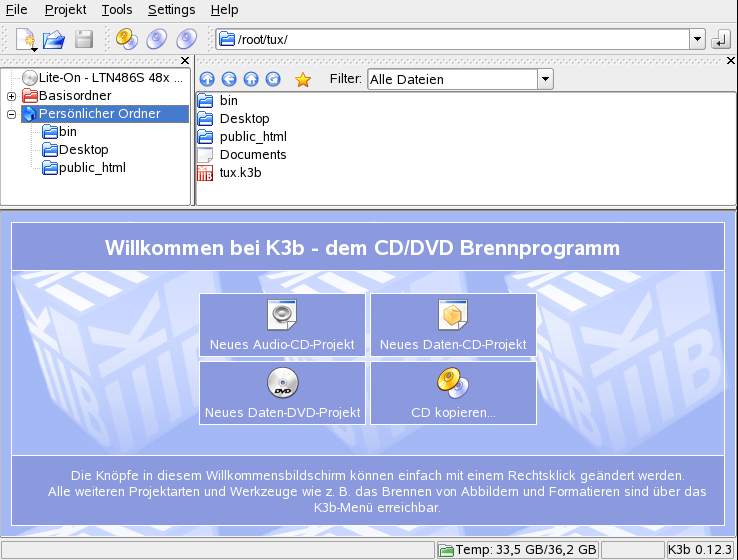Click the Desktop folder icon in file list
This screenshot has height=560, width=738.
[x=205, y=119]
